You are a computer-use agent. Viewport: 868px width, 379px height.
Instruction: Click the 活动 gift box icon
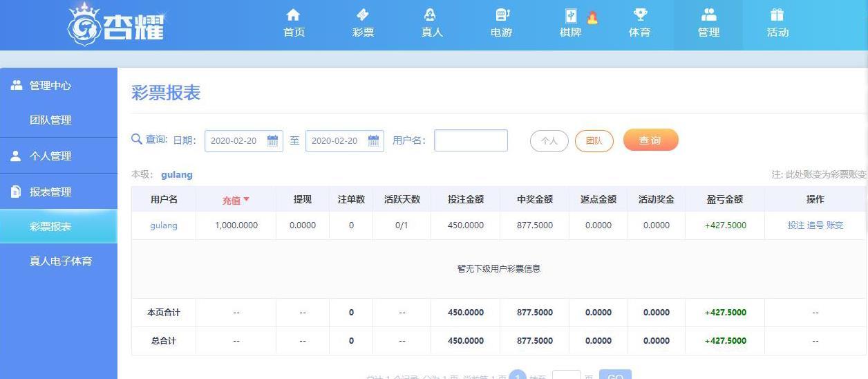pos(777,15)
